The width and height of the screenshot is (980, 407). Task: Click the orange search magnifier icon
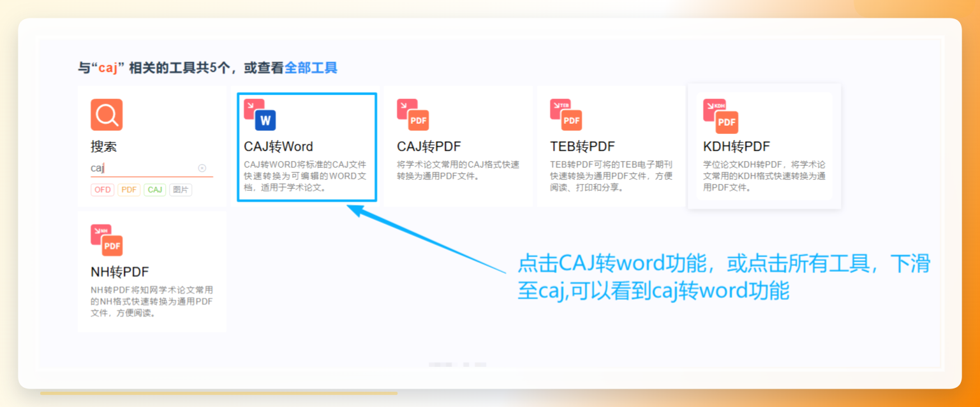(x=107, y=115)
